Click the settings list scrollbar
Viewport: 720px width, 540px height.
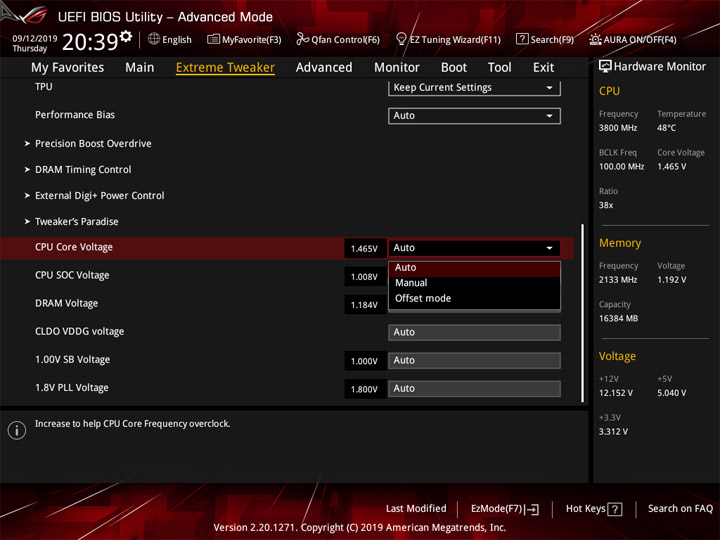click(x=583, y=313)
